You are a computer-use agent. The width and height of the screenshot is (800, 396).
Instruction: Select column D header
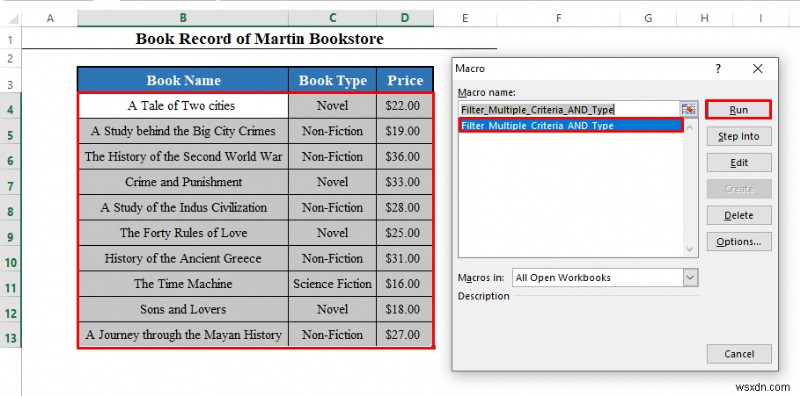pos(405,18)
